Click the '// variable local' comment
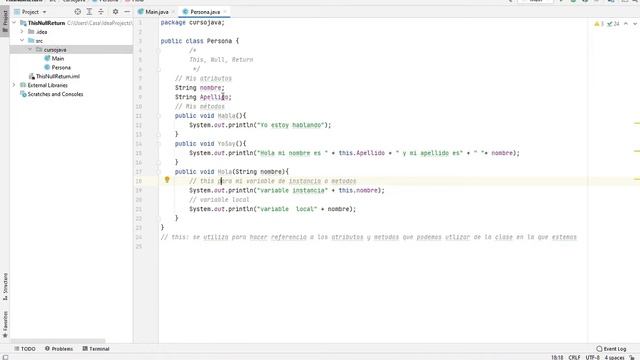640x360 pixels. tap(219, 200)
